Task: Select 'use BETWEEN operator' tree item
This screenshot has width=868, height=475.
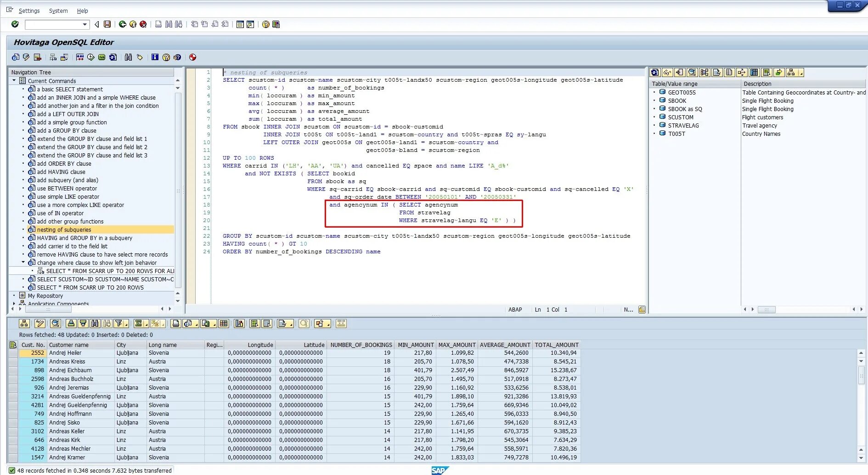Action: [x=67, y=188]
